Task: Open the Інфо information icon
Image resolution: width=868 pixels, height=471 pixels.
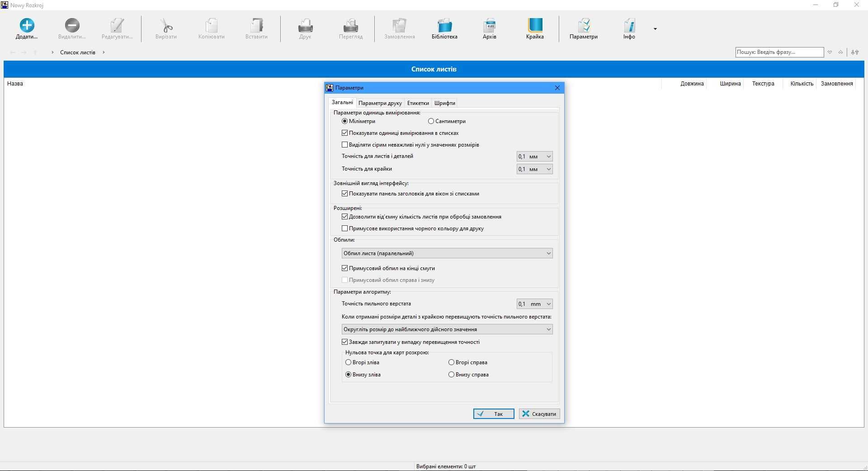Action: (629, 25)
